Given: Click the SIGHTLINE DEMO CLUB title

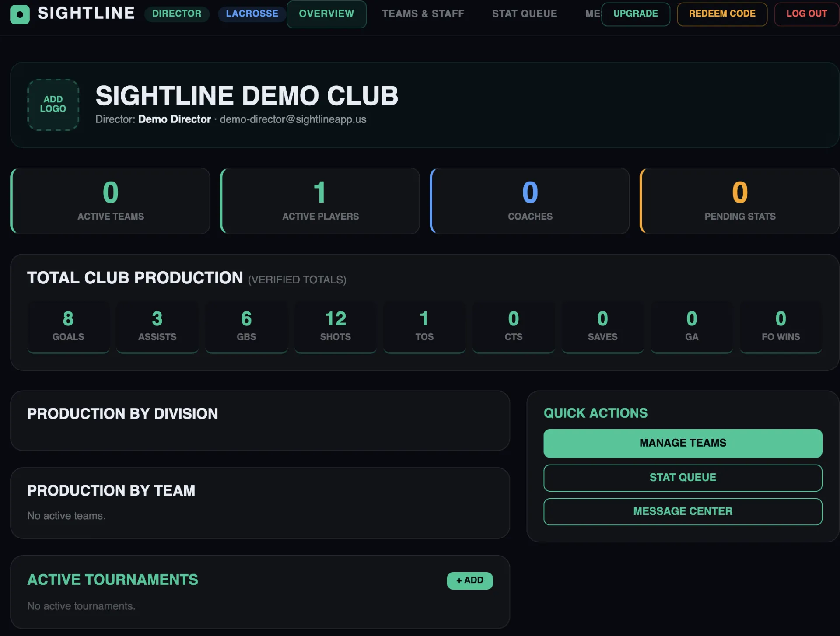Looking at the screenshot, I should [247, 95].
